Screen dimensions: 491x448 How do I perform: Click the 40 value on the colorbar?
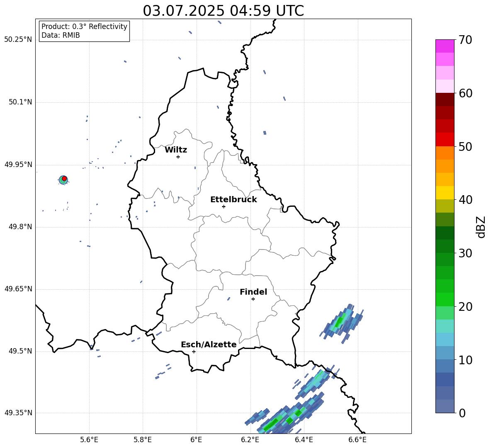[x=465, y=200]
